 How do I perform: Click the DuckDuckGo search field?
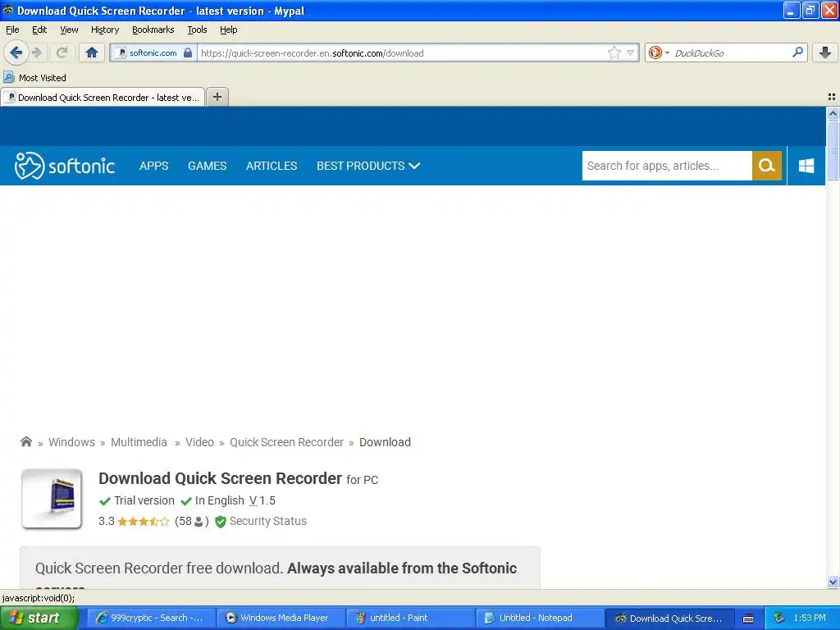(730, 52)
